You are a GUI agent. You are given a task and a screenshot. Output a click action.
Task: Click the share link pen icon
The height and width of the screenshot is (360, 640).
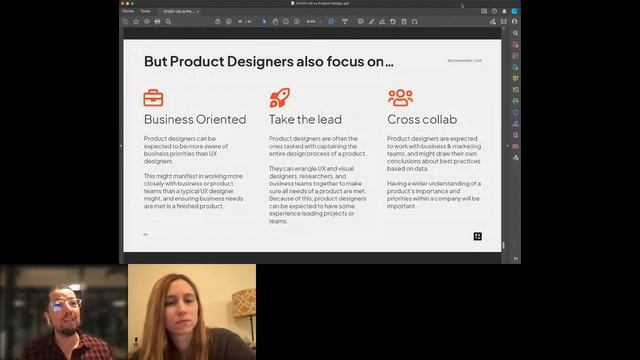(x=493, y=21)
